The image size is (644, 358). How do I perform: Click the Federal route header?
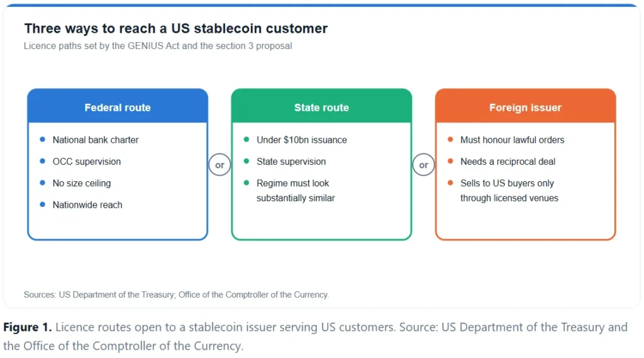click(x=118, y=106)
